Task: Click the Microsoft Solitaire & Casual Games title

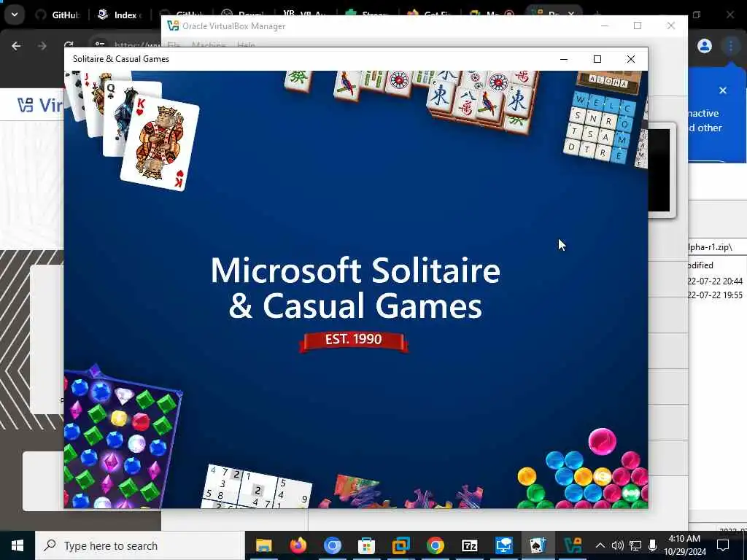Action: (x=355, y=287)
